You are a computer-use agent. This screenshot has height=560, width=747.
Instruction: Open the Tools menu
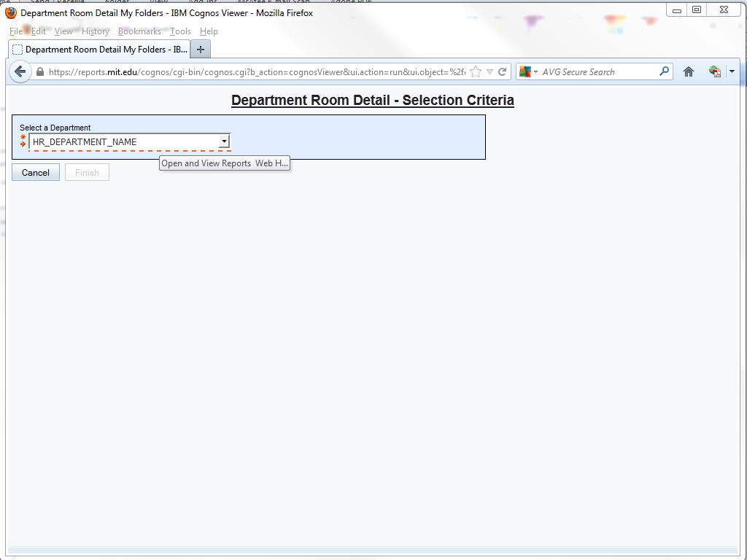180,31
